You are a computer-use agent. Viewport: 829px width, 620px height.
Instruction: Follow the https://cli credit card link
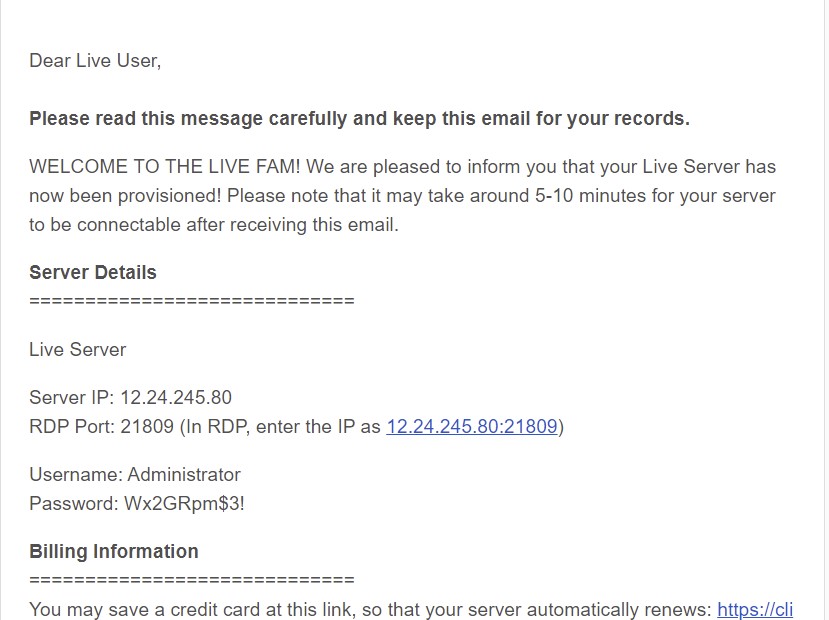pyautogui.click(x=754, y=609)
